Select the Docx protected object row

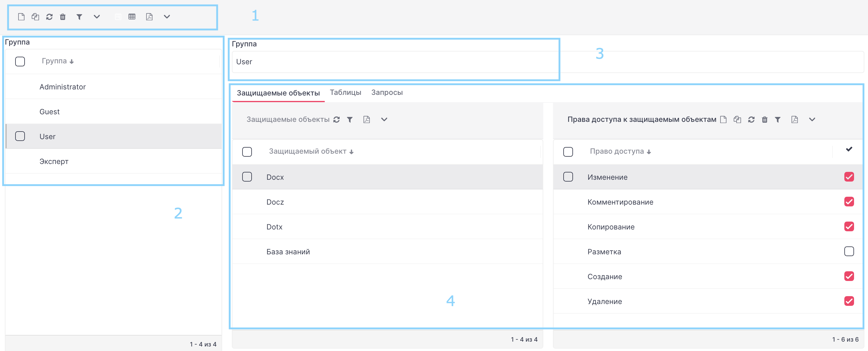[x=388, y=177]
